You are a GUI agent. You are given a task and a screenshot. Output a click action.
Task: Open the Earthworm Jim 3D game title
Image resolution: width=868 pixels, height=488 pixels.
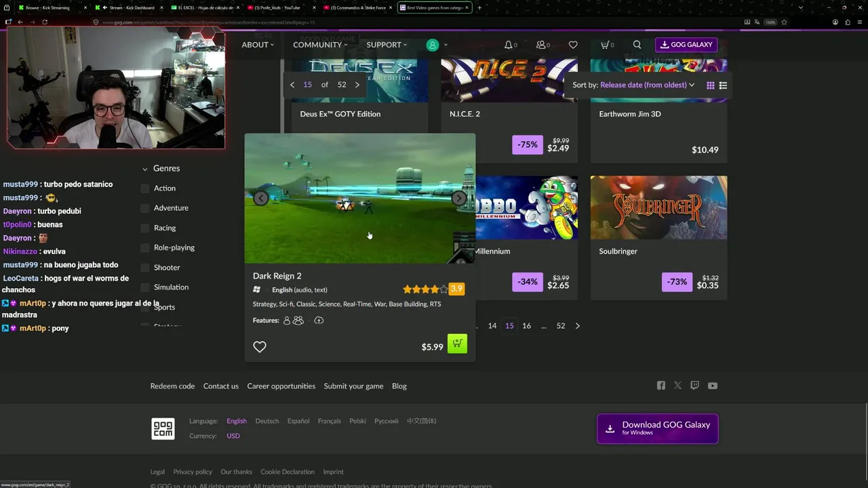tap(630, 114)
